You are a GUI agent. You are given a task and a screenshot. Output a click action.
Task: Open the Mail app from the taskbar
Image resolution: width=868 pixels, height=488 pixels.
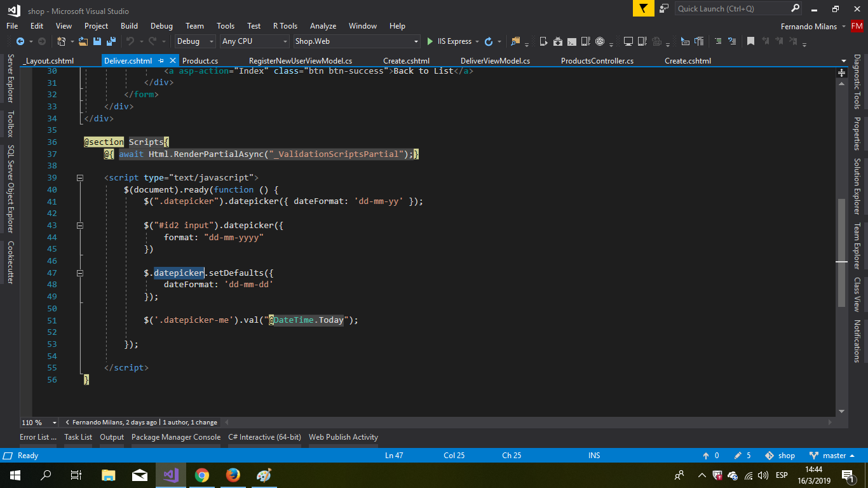[x=140, y=475]
